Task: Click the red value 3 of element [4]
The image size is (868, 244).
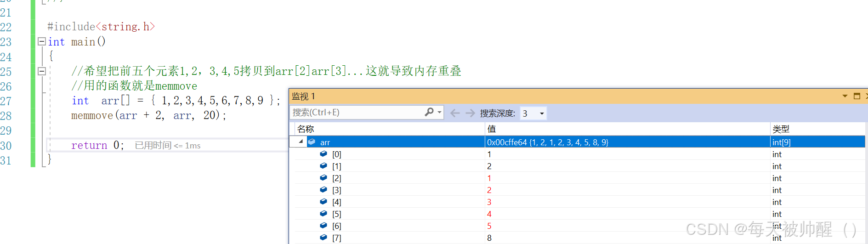Action: coord(489,202)
